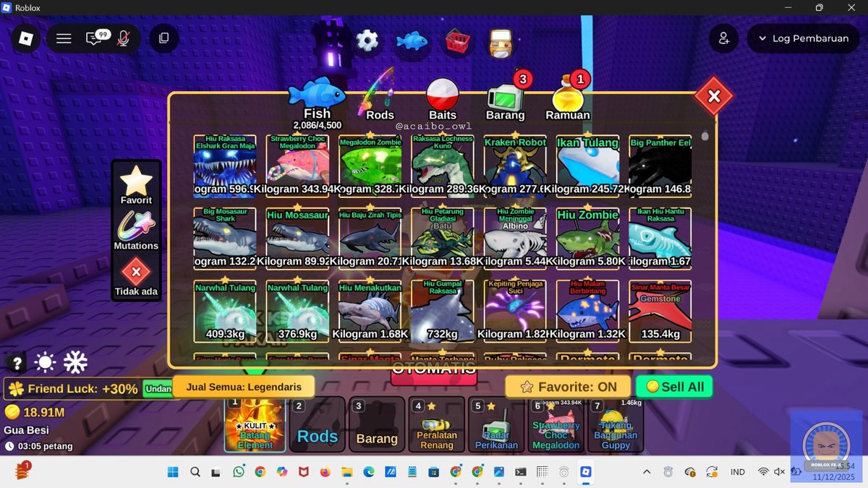Viewport: 868px width, 488px height.
Task: Select the Megalodon Zombie fish
Action: pos(370,166)
